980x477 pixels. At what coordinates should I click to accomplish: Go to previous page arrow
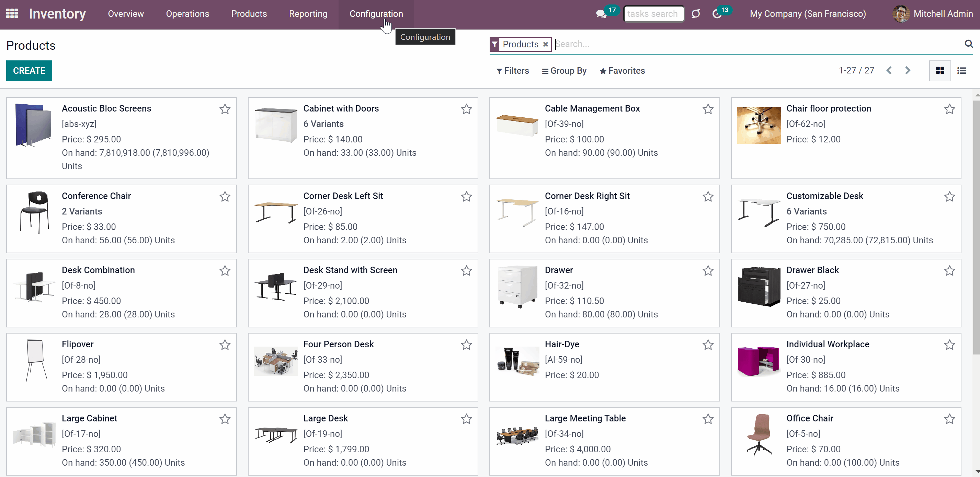coord(889,70)
